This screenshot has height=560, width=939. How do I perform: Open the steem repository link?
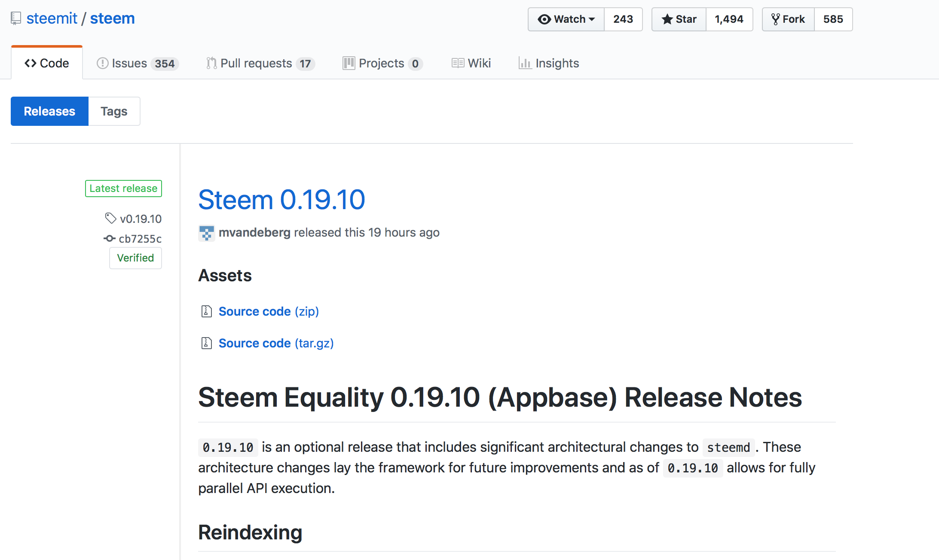(112, 18)
